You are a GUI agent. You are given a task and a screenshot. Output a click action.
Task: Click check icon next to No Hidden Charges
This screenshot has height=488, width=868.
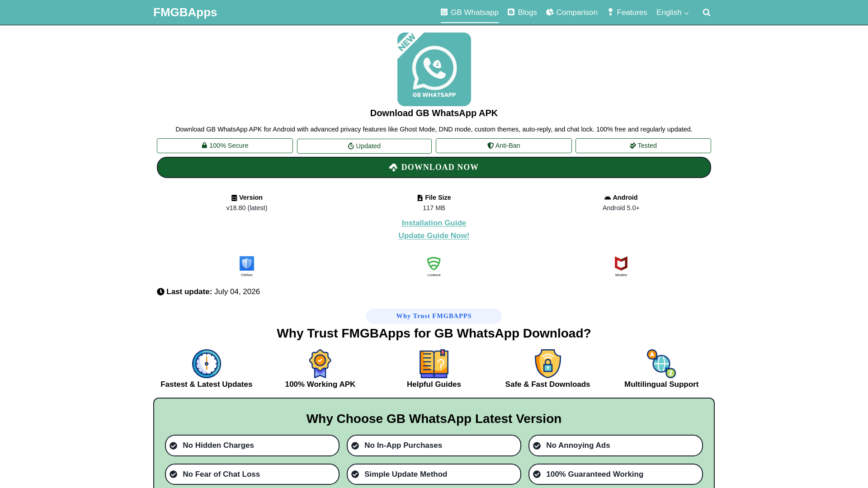[x=174, y=446]
